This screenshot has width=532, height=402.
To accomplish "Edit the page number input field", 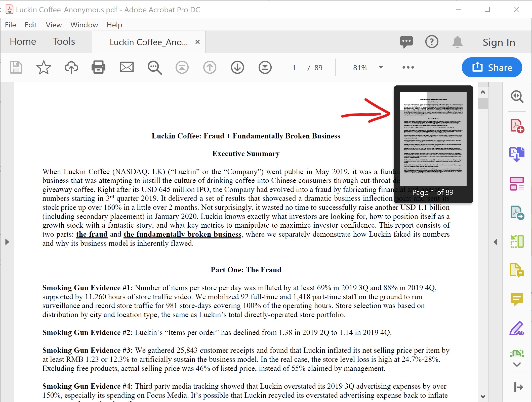I will pos(294,67).
